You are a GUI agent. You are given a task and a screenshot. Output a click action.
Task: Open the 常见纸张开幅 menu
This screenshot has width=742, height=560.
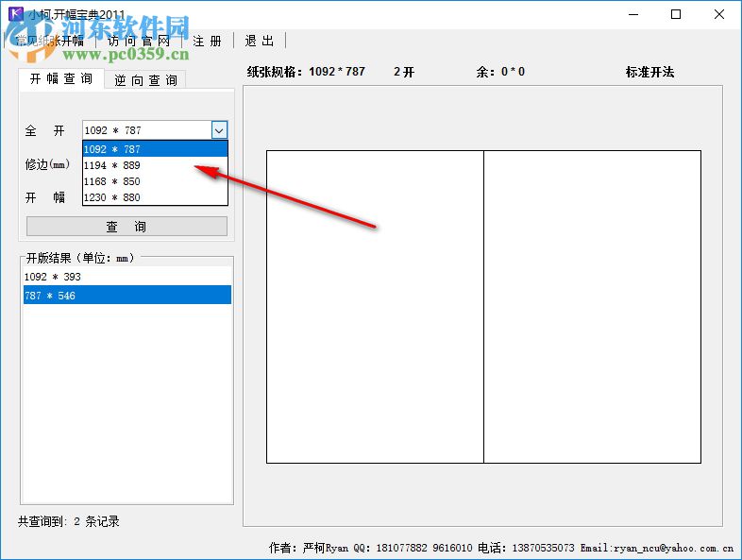click(x=49, y=42)
